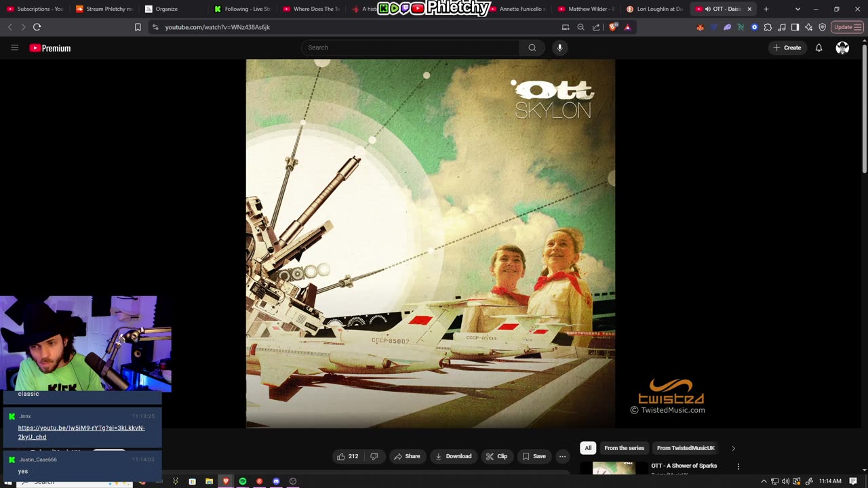Image resolution: width=868 pixels, height=488 pixels.
Task: Open the media control music note
Action: click(x=781, y=27)
